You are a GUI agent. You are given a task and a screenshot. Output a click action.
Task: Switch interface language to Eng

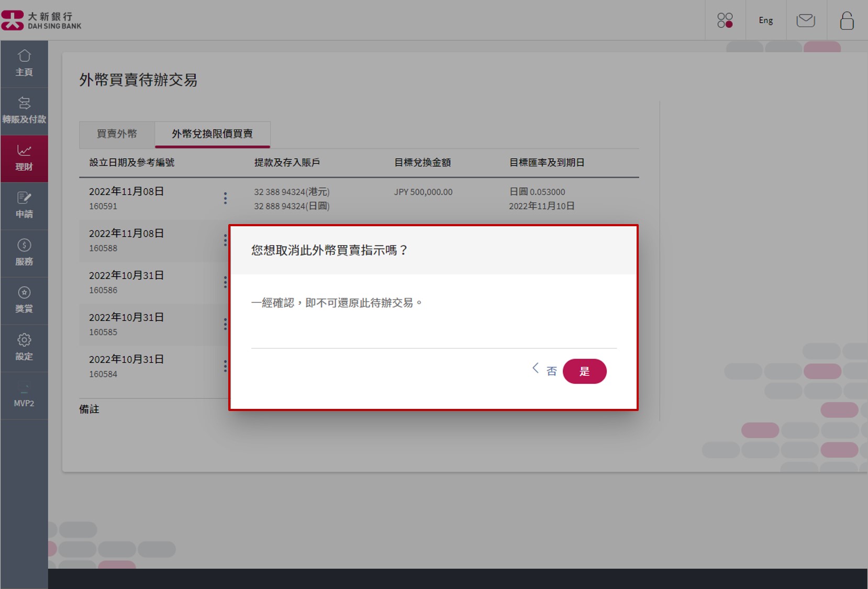click(765, 20)
